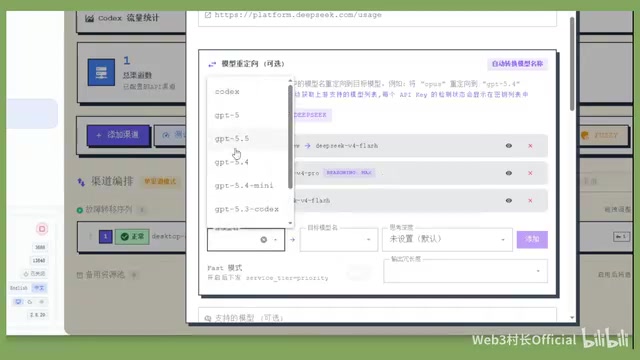Image resolution: width=640 pixels, height=360 pixels.
Task: Click the 3688 value in the sidebar
Action: 40,247
